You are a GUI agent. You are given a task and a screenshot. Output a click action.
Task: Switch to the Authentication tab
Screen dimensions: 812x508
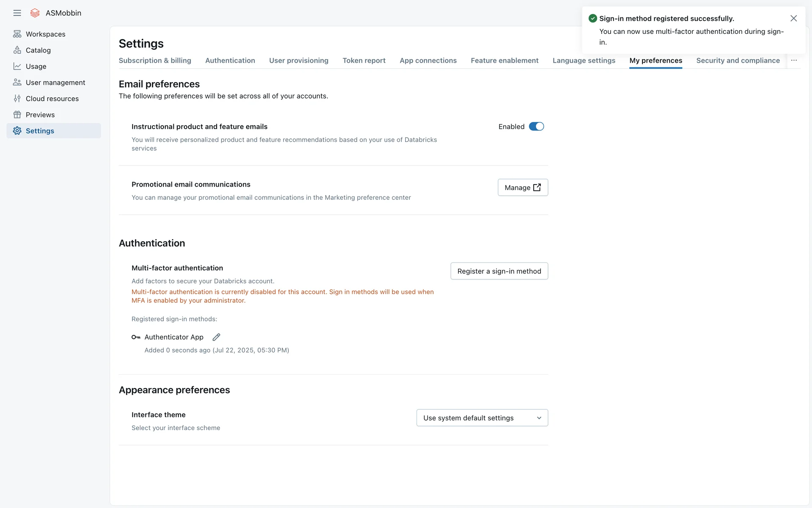pos(230,61)
